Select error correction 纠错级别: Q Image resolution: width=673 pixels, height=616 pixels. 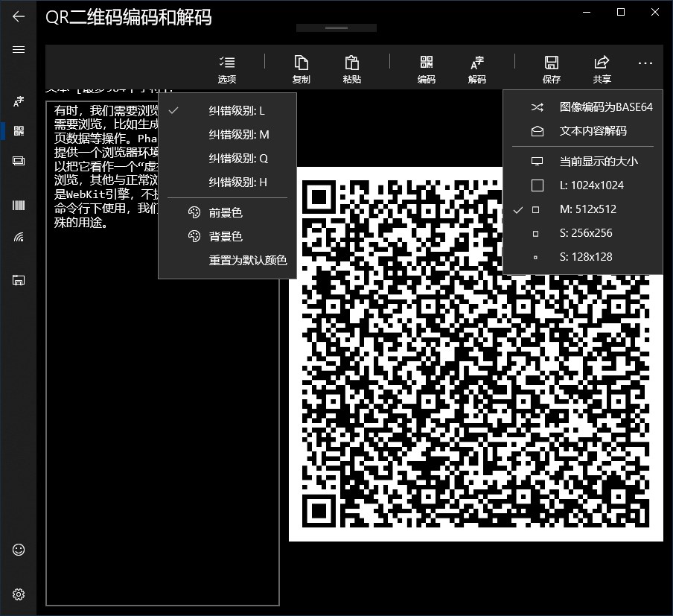click(x=228, y=159)
